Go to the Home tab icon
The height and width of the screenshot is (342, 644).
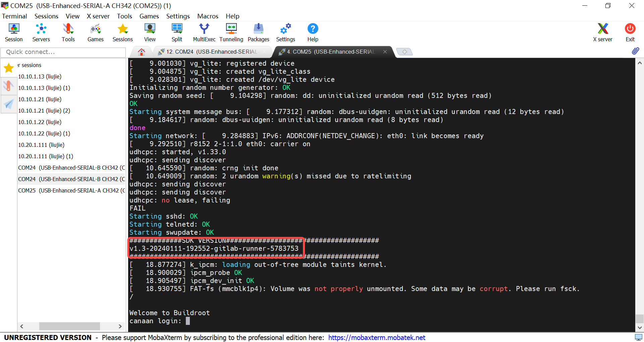(x=142, y=52)
